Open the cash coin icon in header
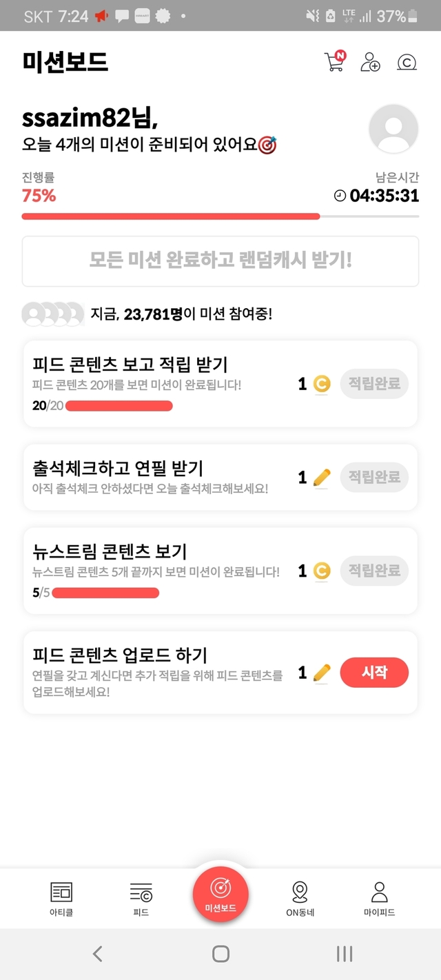 point(407,63)
